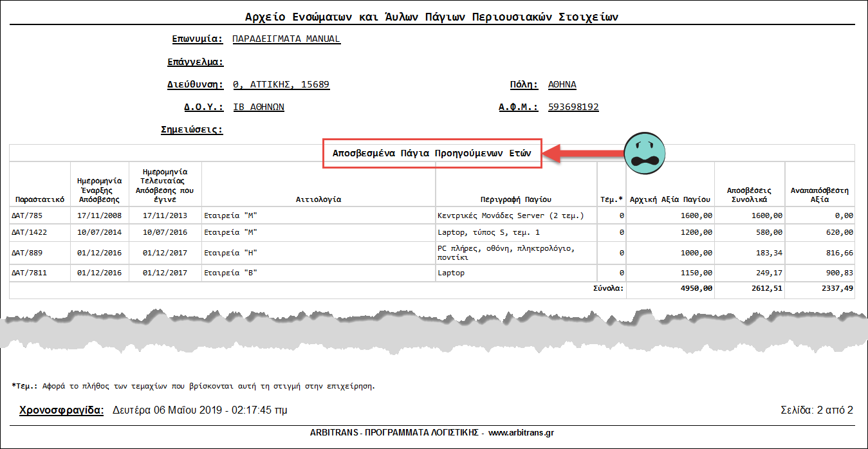Viewport: 868px width, 449px height.
Task: Click the 'Αποσβέσεις Συνολικά' column header
Action: tap(750, 195)
